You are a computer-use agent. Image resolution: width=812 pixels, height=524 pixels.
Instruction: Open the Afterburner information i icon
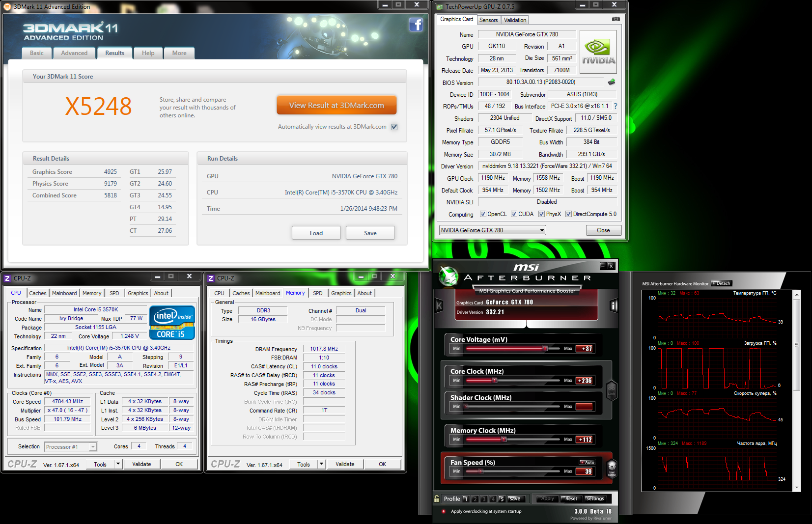[614, 306]
